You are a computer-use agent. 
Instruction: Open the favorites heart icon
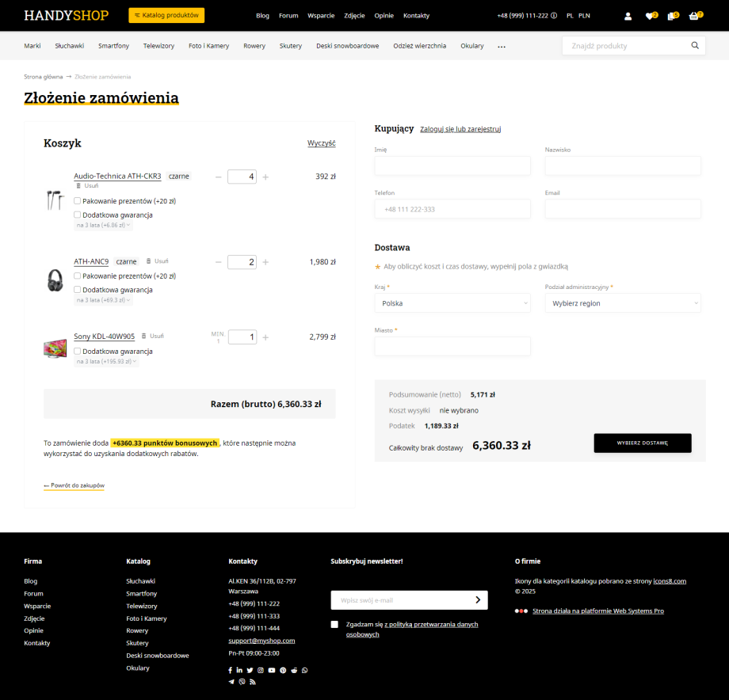(650, 16)
